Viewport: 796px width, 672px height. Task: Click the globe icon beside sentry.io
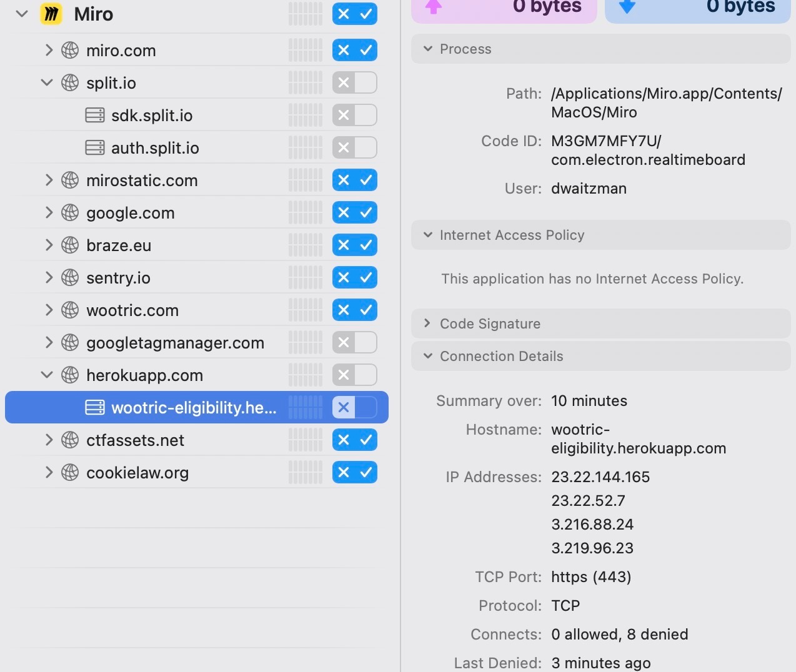point(70,277)
